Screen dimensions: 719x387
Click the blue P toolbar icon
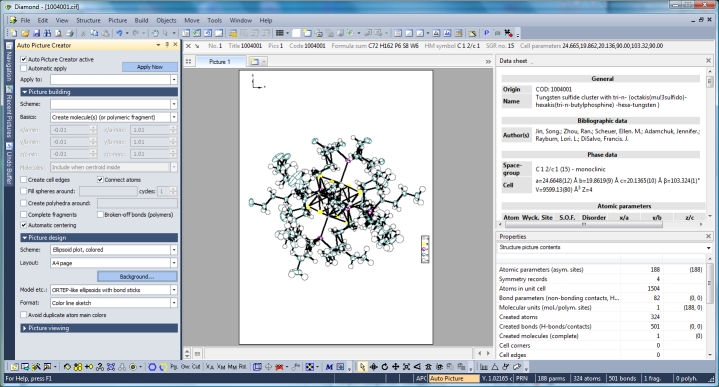pos(487,33)
